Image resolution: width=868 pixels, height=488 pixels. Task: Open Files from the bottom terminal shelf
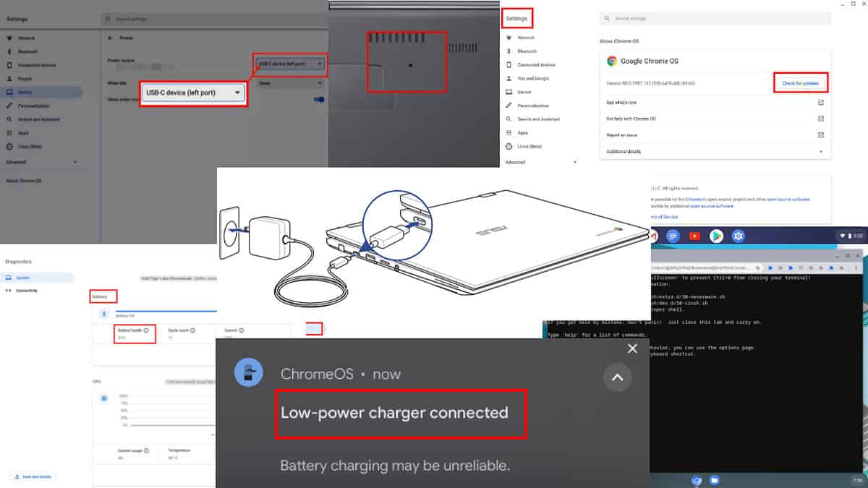point(714,480)
